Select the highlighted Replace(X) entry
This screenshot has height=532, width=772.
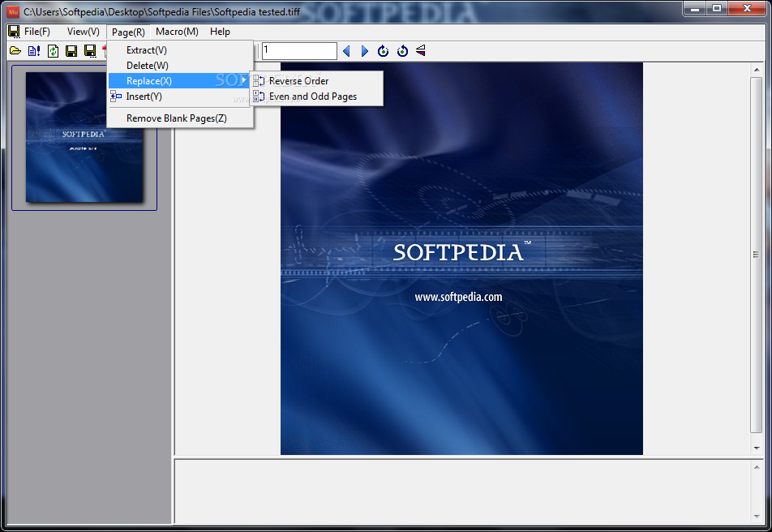180,81
